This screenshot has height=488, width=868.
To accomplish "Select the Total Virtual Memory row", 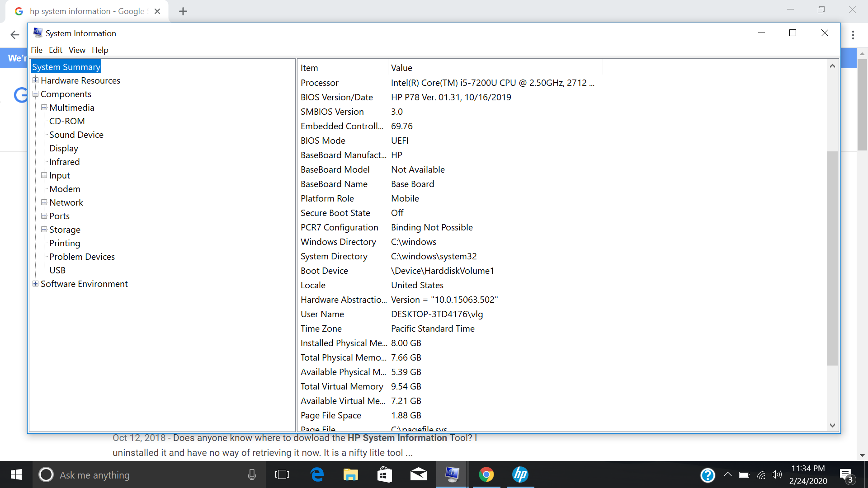I will tap(450, 386).
